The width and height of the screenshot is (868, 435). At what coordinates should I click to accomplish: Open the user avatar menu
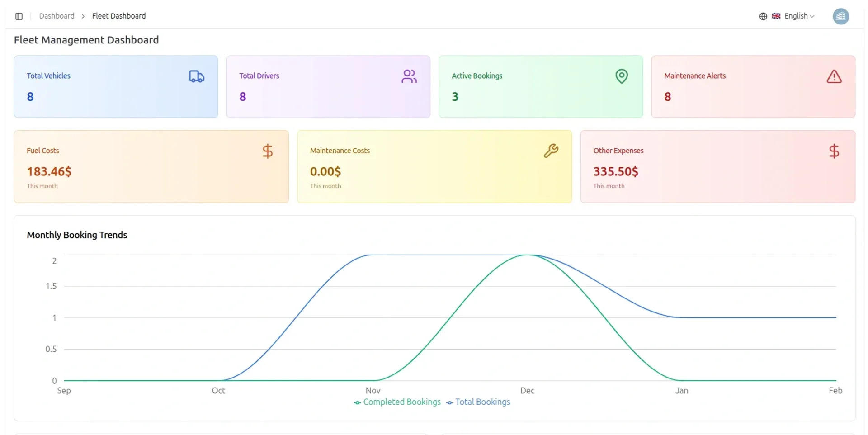coord(841,16)
